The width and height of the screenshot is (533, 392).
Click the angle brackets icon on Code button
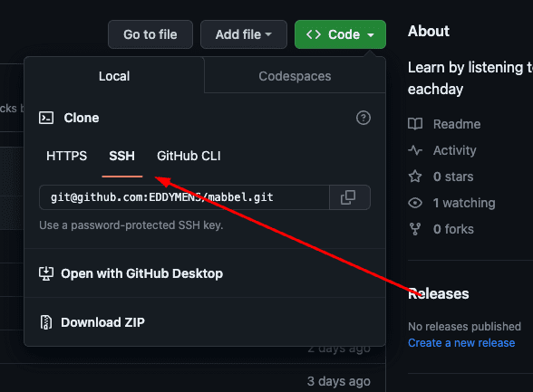click(314, 34)
